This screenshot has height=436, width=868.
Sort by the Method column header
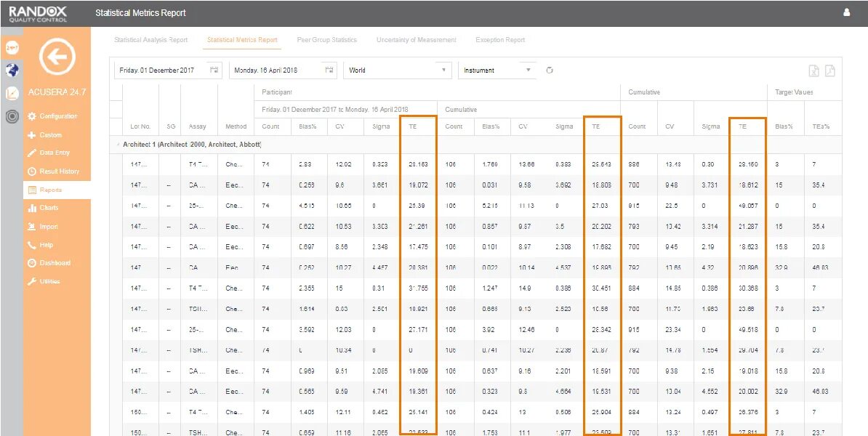coord(236,126)
